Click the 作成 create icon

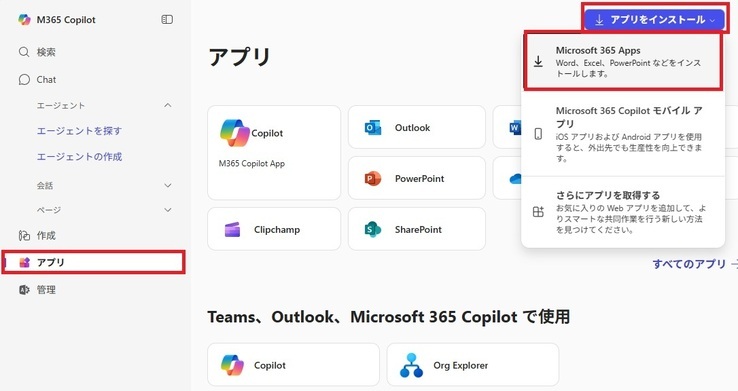(x=24, y=235)
